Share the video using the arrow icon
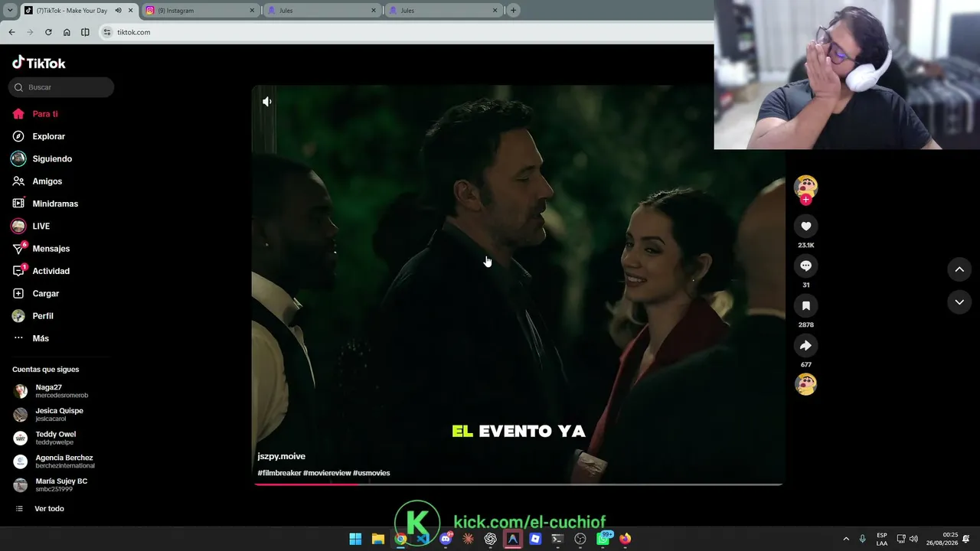Viewport: 980px width, 551px height. tap(805, 345)
